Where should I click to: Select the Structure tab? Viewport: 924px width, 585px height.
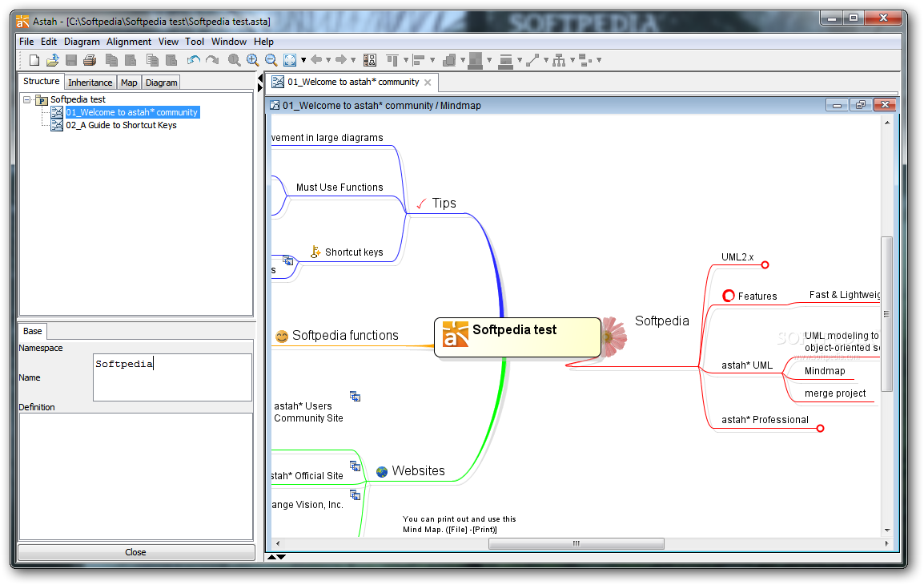pyautogui.click(x=42, y=82)
